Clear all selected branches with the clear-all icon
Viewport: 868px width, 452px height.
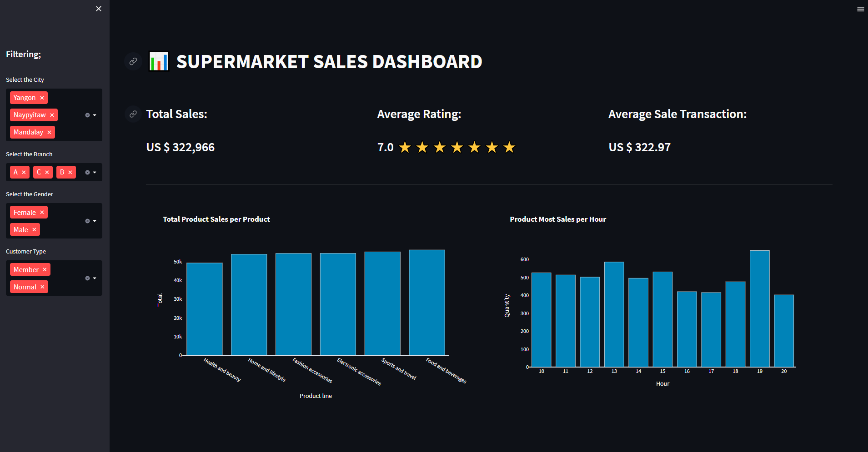coord(88,172)
